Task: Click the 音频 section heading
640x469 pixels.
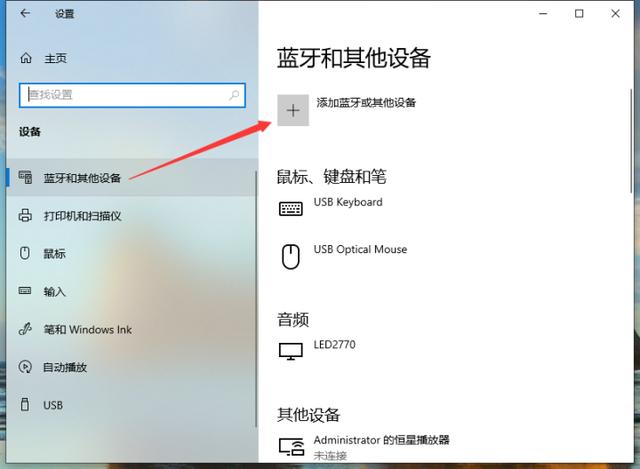Action: 293,320
